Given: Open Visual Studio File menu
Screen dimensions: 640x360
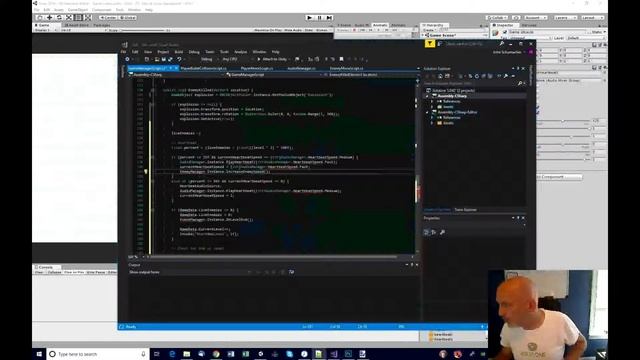Looking at the screenshot, I should 123,52.
